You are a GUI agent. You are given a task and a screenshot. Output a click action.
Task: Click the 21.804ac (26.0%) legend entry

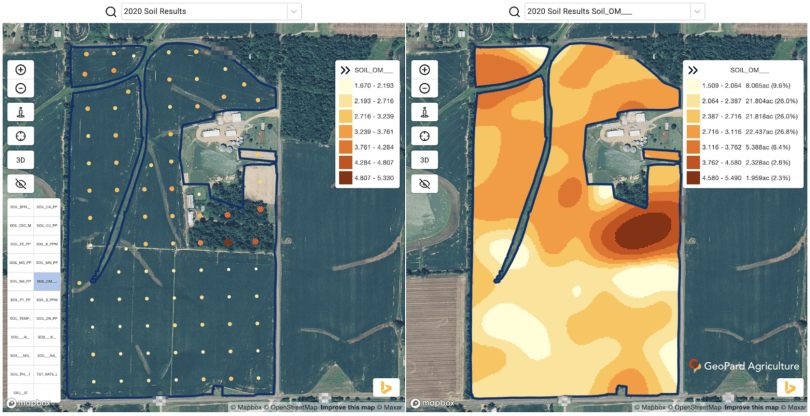coord(771,101)
